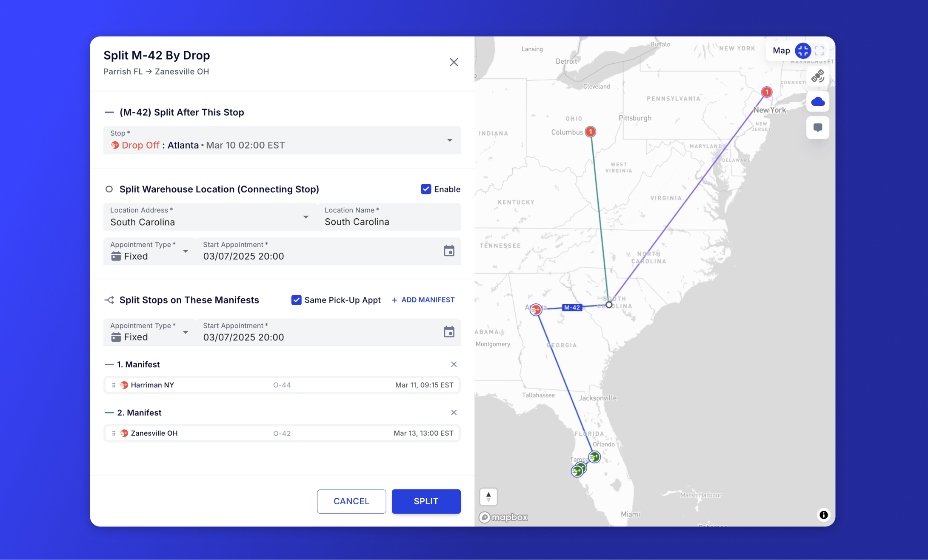
Task: Expand the Stop dropdown showing Atlanta
Action: click(x=449, y=140)
